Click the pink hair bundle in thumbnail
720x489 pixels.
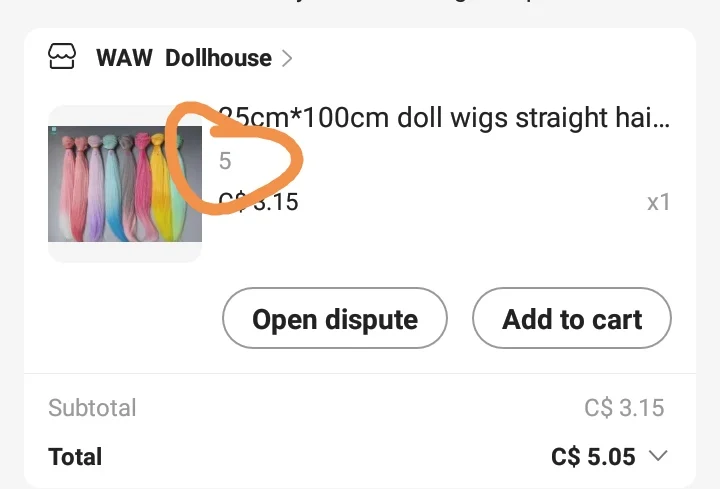point(143,187)
